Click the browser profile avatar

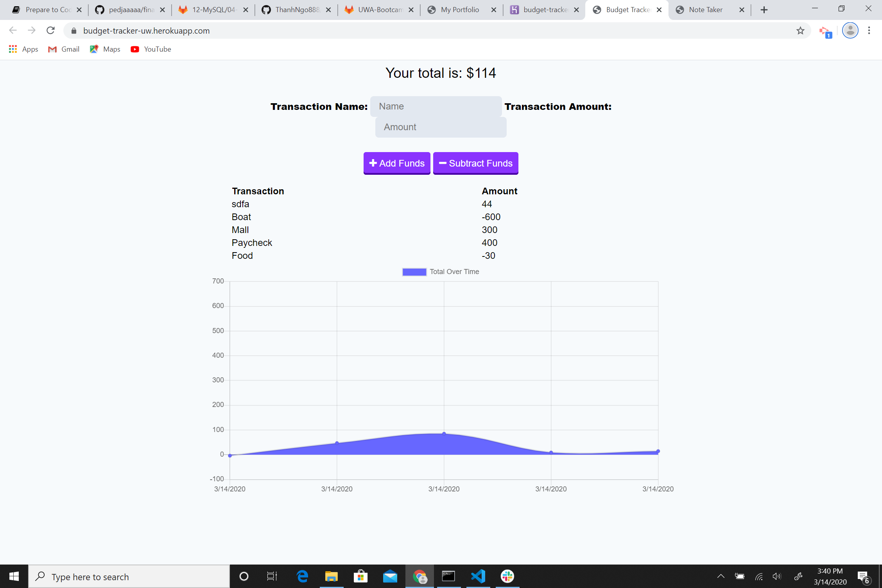click(850, 30)
